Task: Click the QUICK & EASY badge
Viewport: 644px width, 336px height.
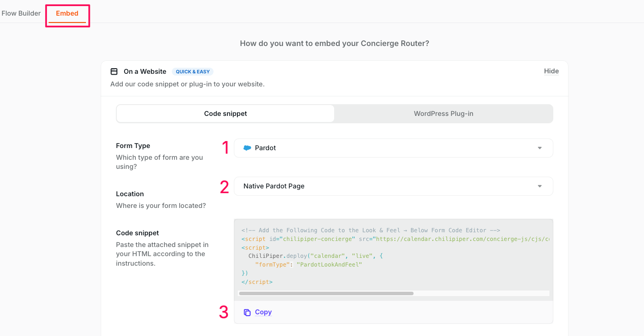Action: click(193, 72)
